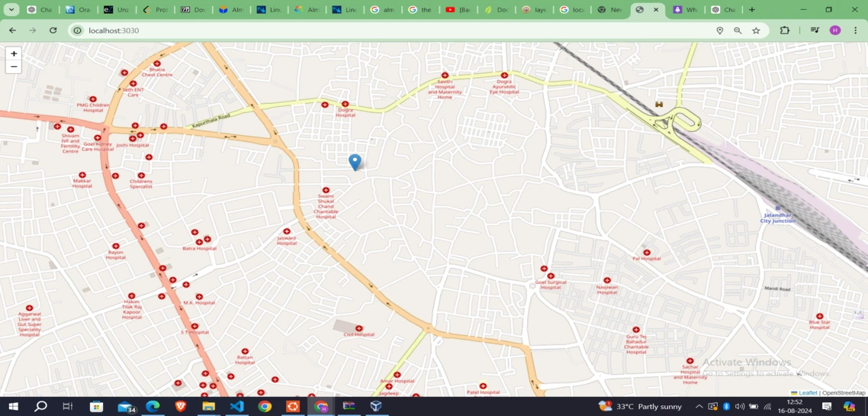Switch to the YouTube tab
The height and width of the screenshot is (416, 868).
click(458, 9)
